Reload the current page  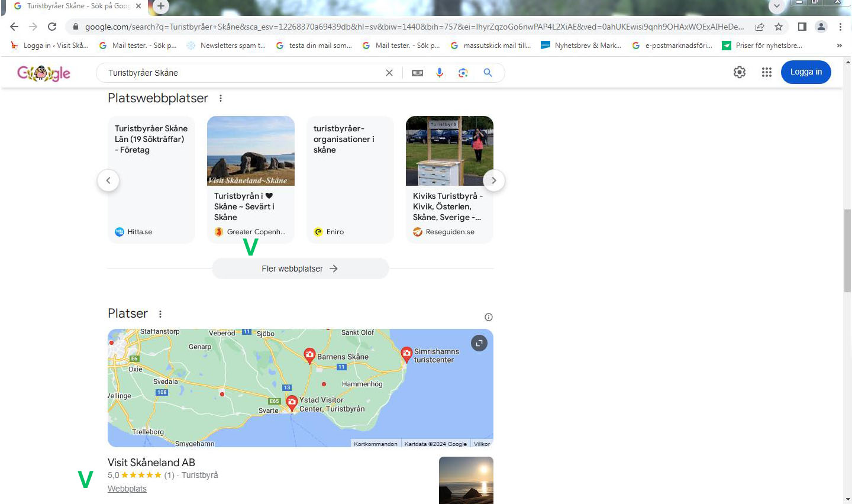[52, 27]
